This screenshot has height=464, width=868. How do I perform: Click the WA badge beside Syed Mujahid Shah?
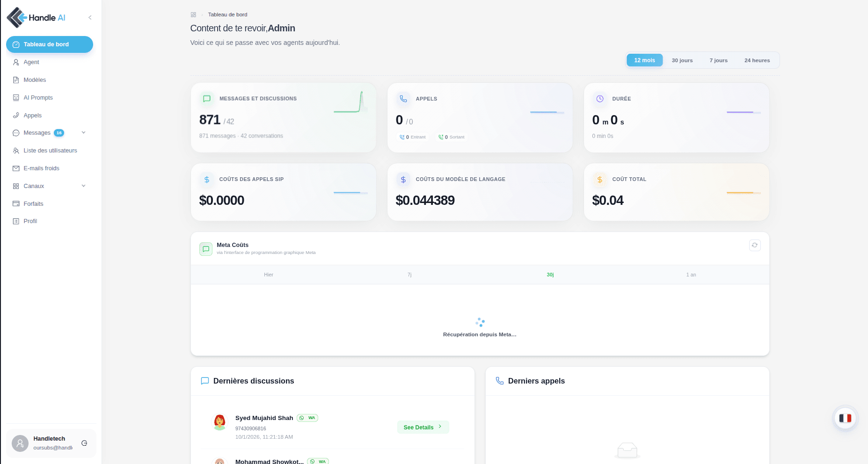pyautogui.click(x=307, y=418)
